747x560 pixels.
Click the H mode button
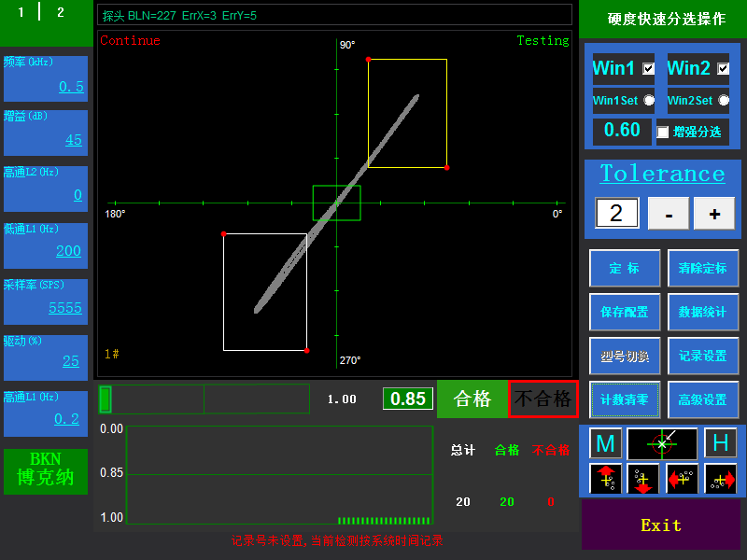pos(720,443)
